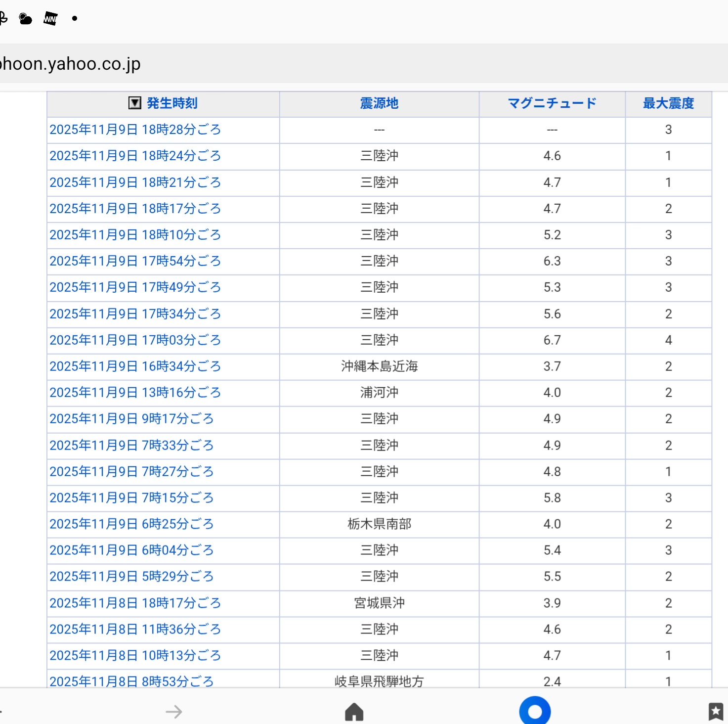Open earthquake entry at 18時28分 November 9
Screen dimensions: 728x724
pos(135,130)
